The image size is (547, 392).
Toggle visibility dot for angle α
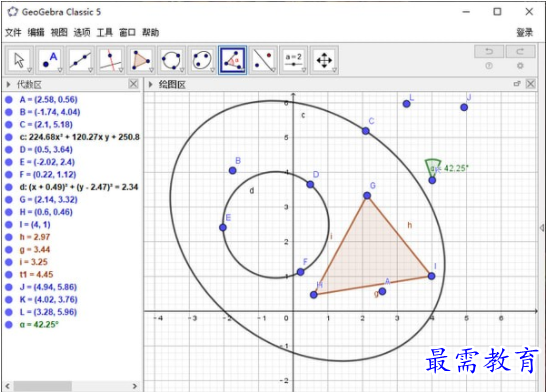tap(9, 325)
